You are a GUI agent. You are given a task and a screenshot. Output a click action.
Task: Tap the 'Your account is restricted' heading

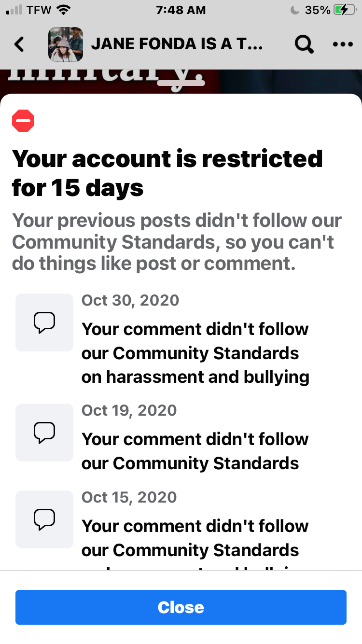click(x=167, y=173)
